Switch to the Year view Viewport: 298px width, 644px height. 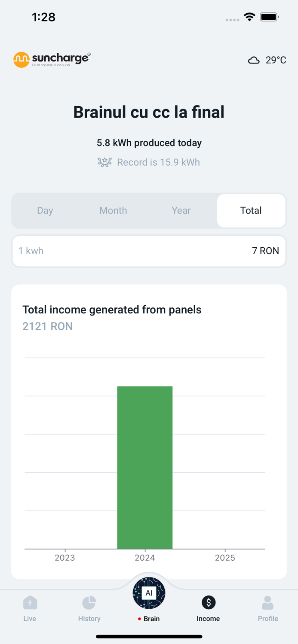(x=181, y=210)
